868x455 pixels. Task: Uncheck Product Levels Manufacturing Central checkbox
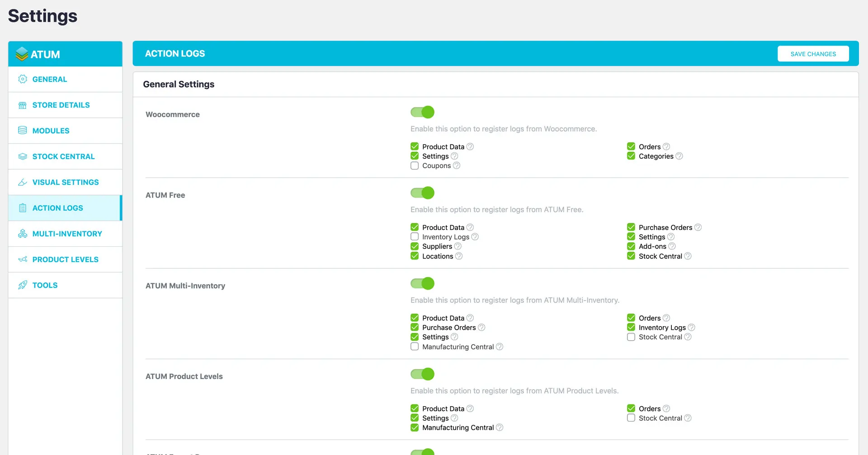(x=415, y=427)
